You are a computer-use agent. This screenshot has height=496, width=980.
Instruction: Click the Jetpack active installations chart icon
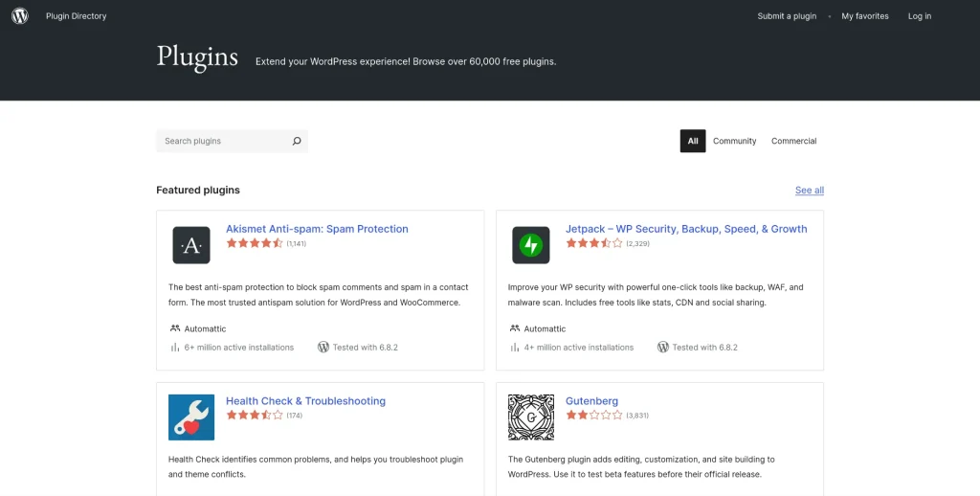(x=515, y=348)
